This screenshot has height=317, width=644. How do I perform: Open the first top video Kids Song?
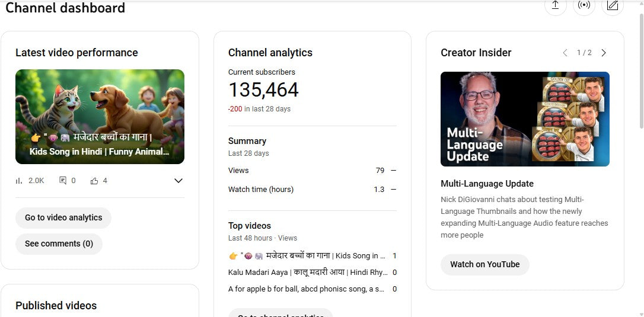tap(307, 256)
